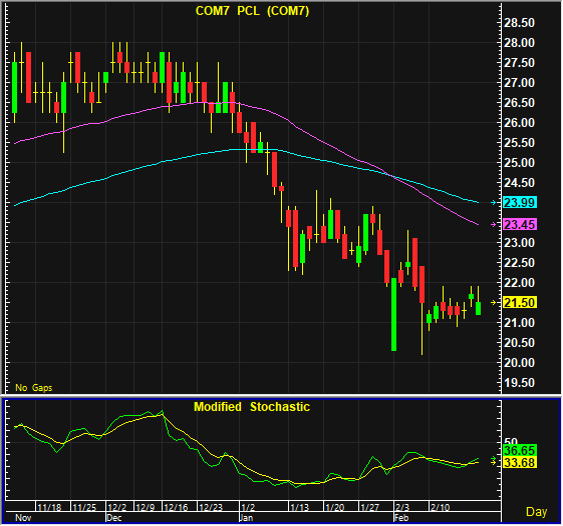
Task: Click the cyan 23.99 moving average price tag
Action: pyautogui.click(x=520, y=203)
